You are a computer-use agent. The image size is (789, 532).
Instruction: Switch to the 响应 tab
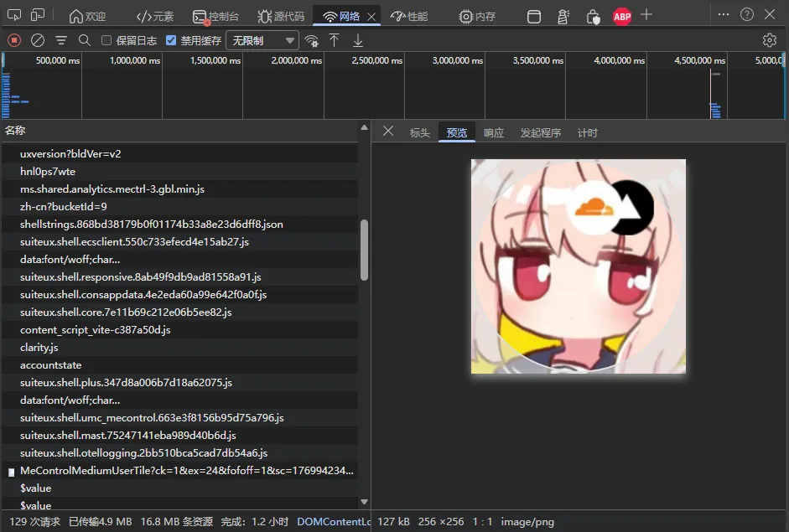click(x=494, y=132)
